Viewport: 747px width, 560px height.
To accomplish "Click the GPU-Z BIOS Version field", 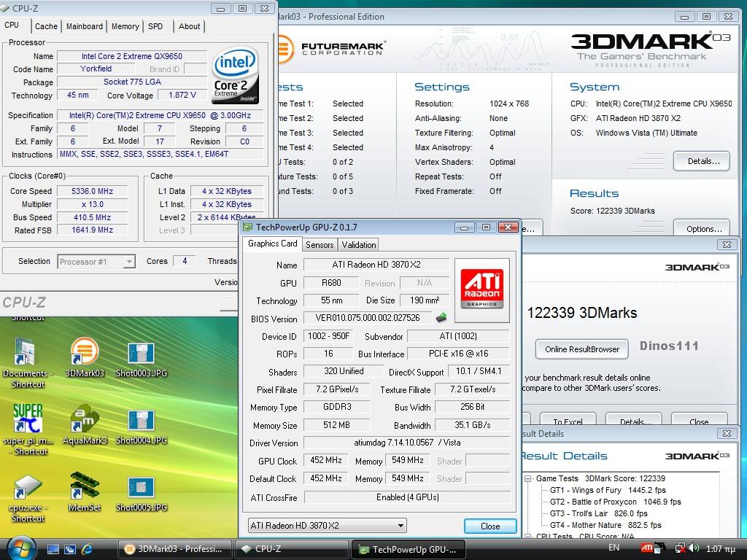I will tap(368, 318).
